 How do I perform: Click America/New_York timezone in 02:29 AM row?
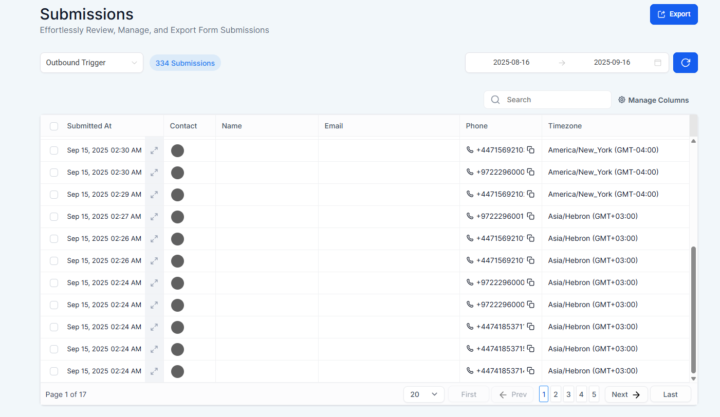603,194
